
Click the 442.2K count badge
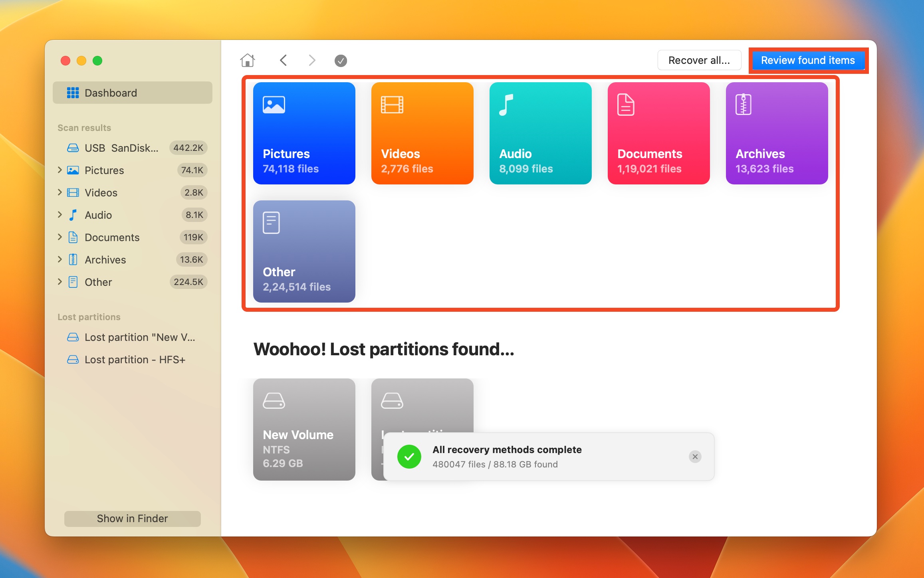[x=188, y=148]
